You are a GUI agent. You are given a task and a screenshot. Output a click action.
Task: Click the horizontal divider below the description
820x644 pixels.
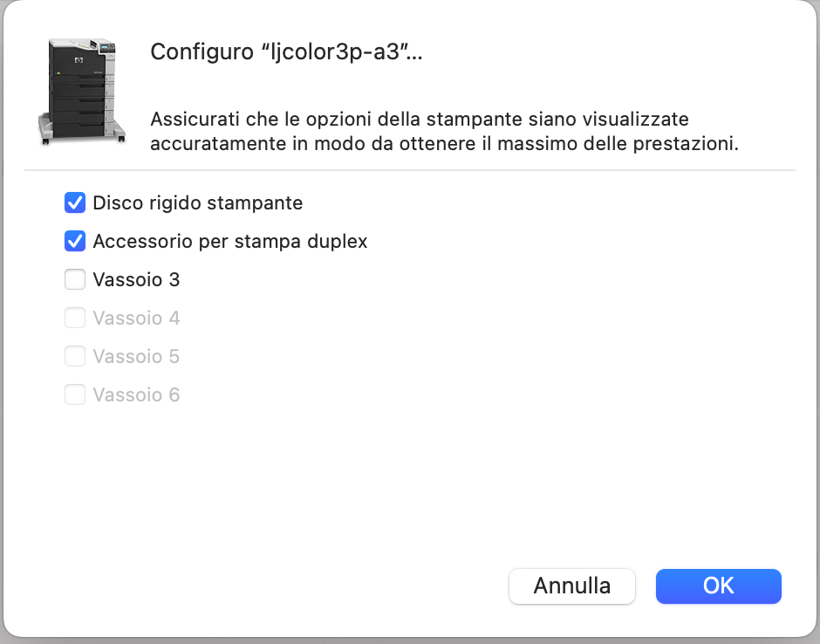410,170
